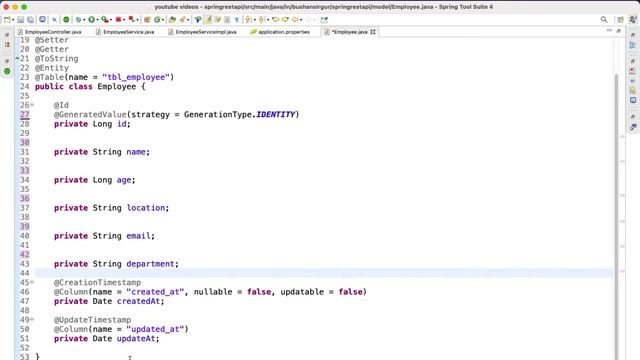
Task: Open dropdown arrow next to red Stop icon
Action: click(124, 20)
